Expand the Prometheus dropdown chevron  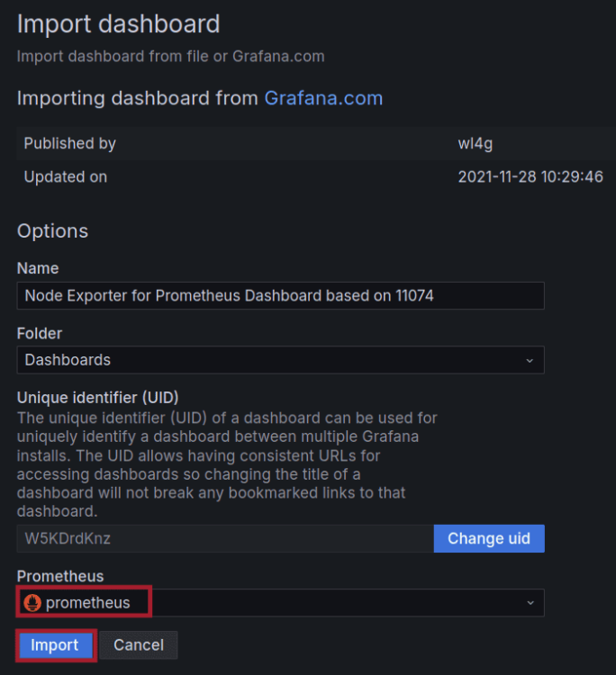(x=530, y=603)
